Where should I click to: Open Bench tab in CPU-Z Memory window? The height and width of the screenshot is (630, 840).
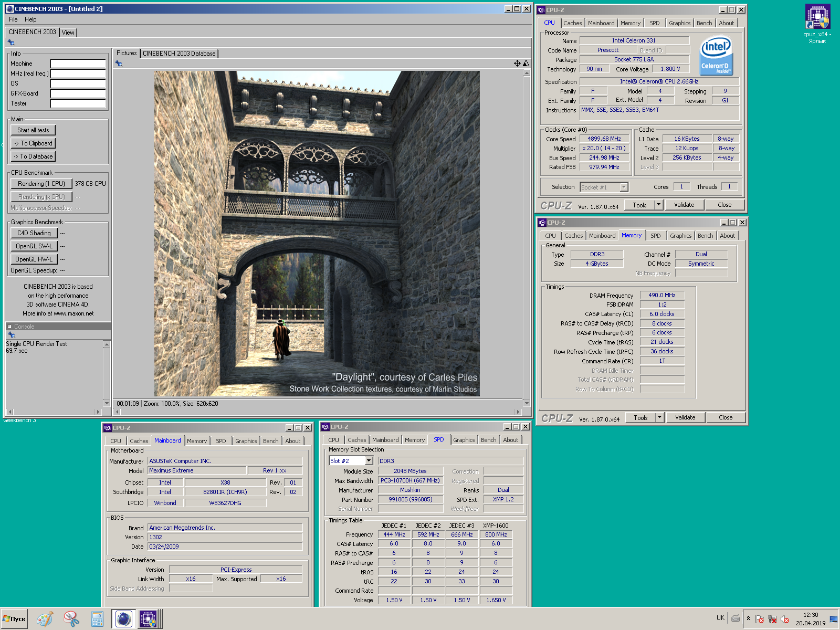[705, 236]
